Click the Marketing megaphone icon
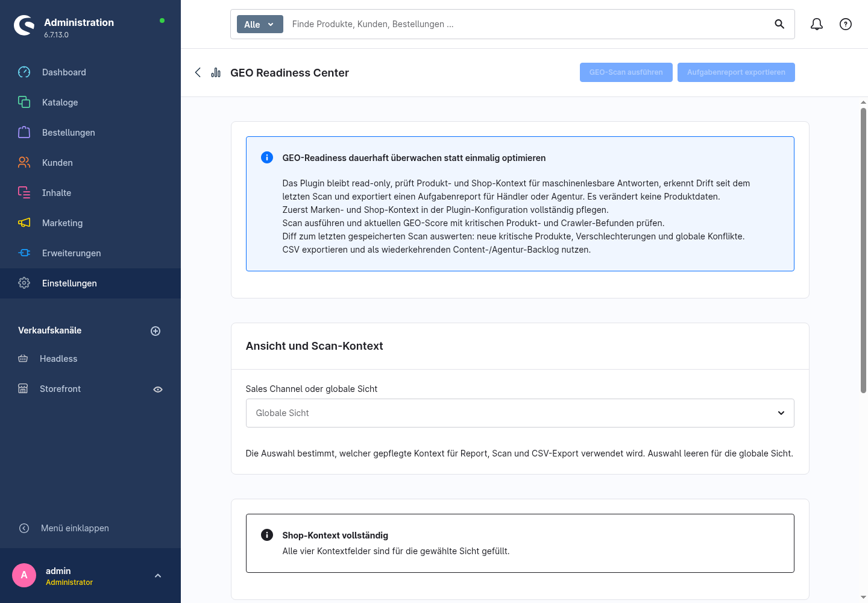The width and height of the screenshot is (868, 603). click(24, 223)
